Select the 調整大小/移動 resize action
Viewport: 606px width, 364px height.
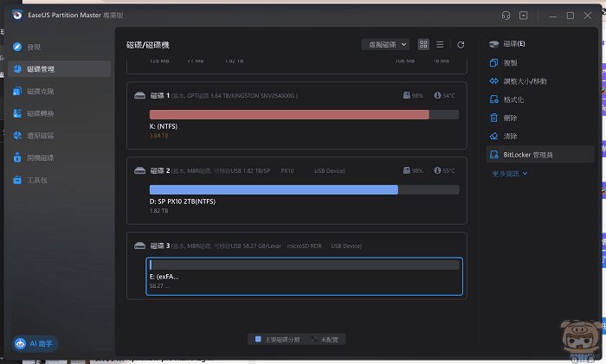click(494, 81)
